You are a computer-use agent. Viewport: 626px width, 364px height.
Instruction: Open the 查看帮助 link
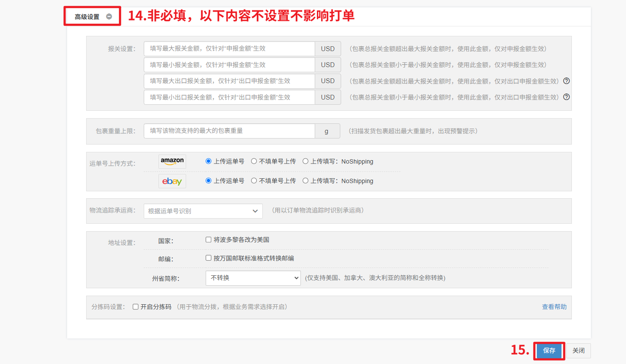click(554, 307)
